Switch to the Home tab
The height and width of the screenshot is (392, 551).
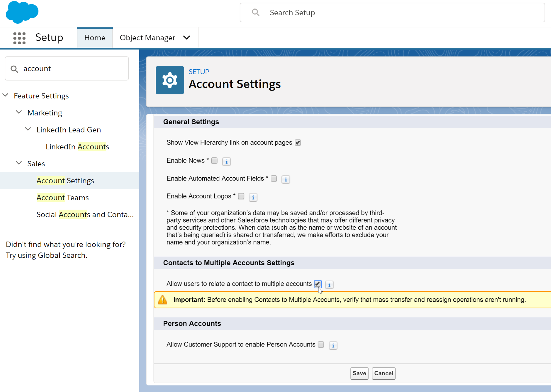(95, 38)
